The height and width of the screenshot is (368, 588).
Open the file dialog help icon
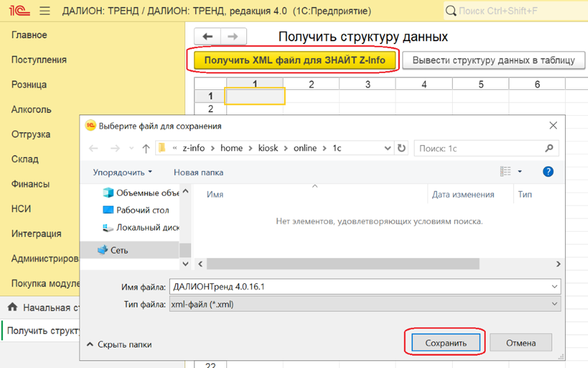(x=548, y=172)
